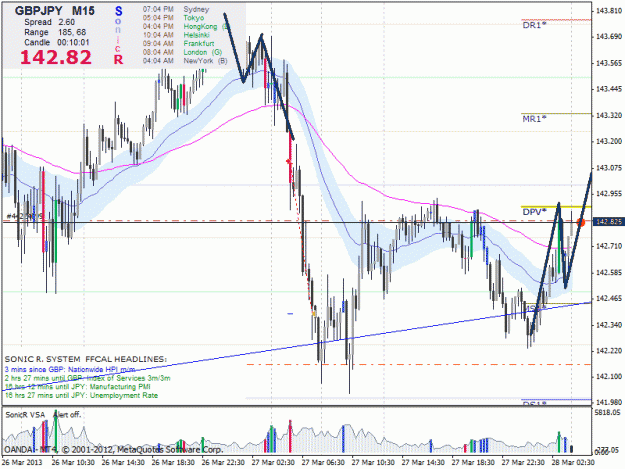Click the red dot at current price
The image size is (625, 469).
point(581,222)
